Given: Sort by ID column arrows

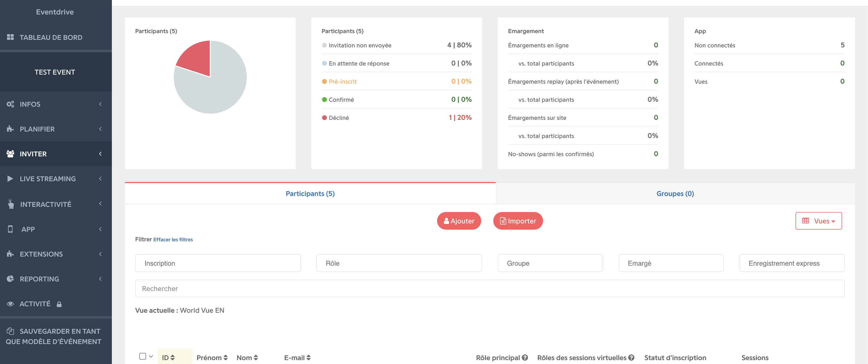Looking at the screenshot, I should pyautogui.click(x=172, y=358).
